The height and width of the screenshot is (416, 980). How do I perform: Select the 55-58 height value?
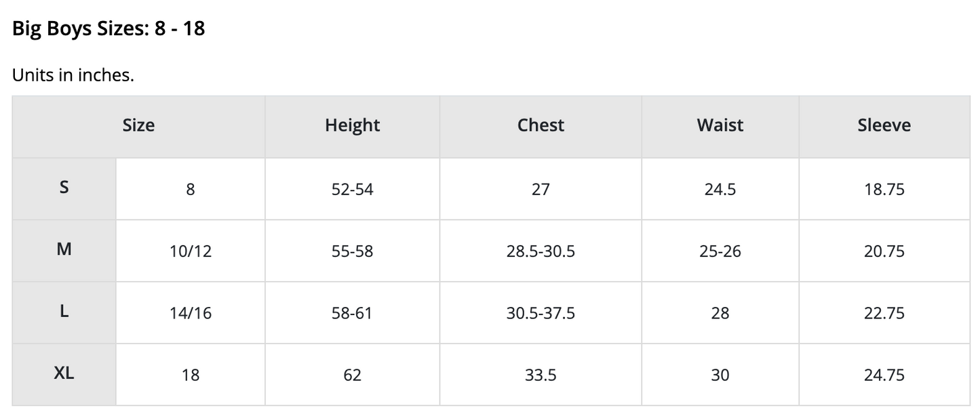pyautogui.click(x=352, y=251)
